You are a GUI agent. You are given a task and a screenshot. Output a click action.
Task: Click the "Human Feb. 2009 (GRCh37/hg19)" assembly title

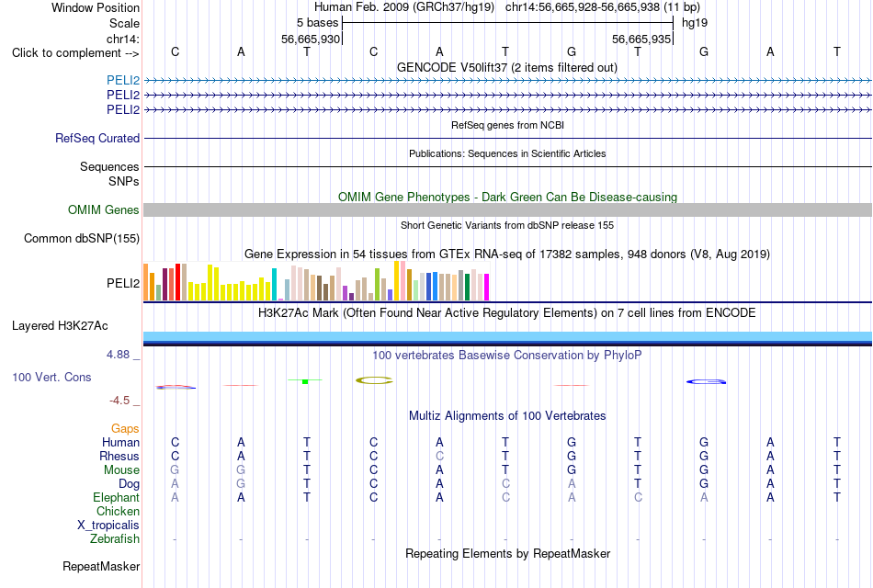(x=404, y=7)
